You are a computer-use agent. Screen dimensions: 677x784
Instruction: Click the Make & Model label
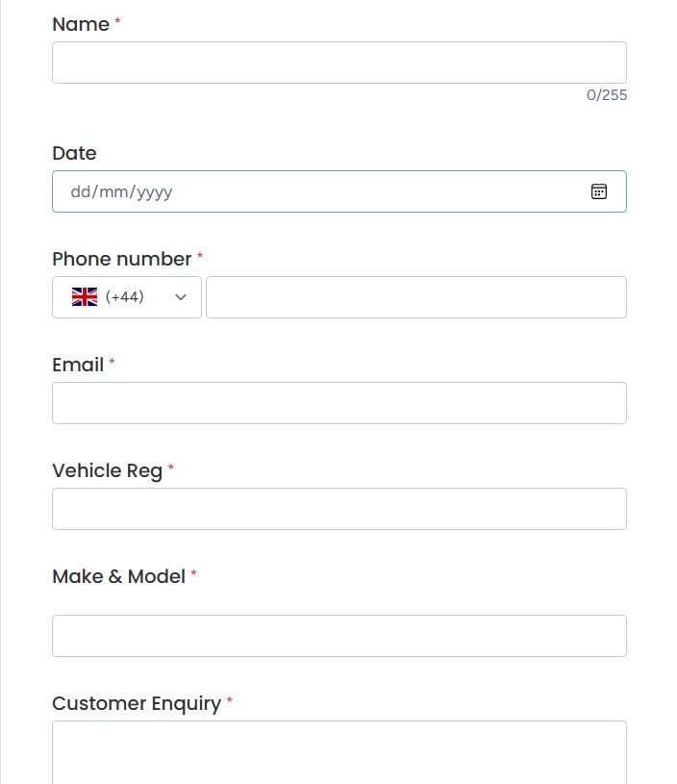coord(118,576)
